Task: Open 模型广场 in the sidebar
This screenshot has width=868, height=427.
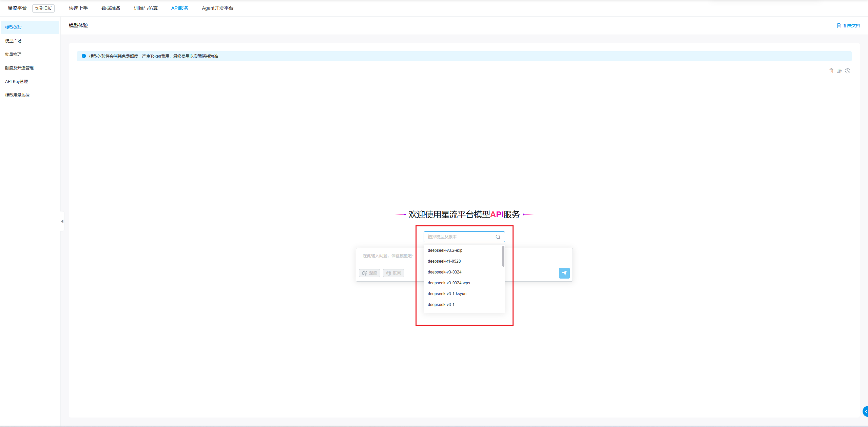Action: pos(13,41)
